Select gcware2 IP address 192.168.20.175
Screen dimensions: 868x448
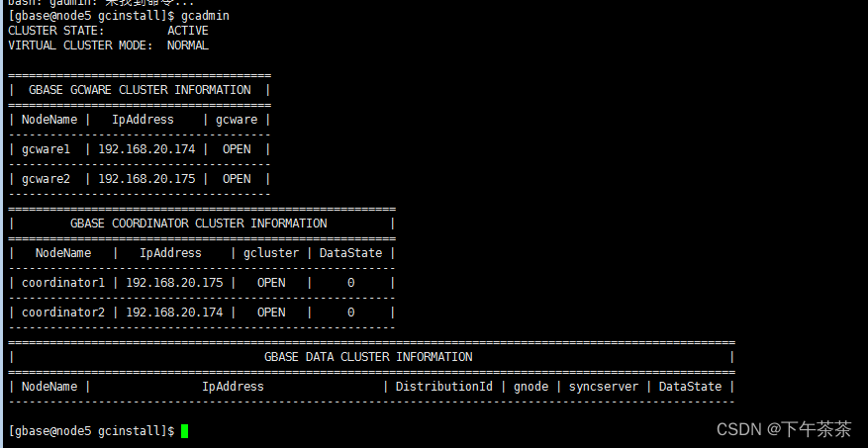coord(146,179)
